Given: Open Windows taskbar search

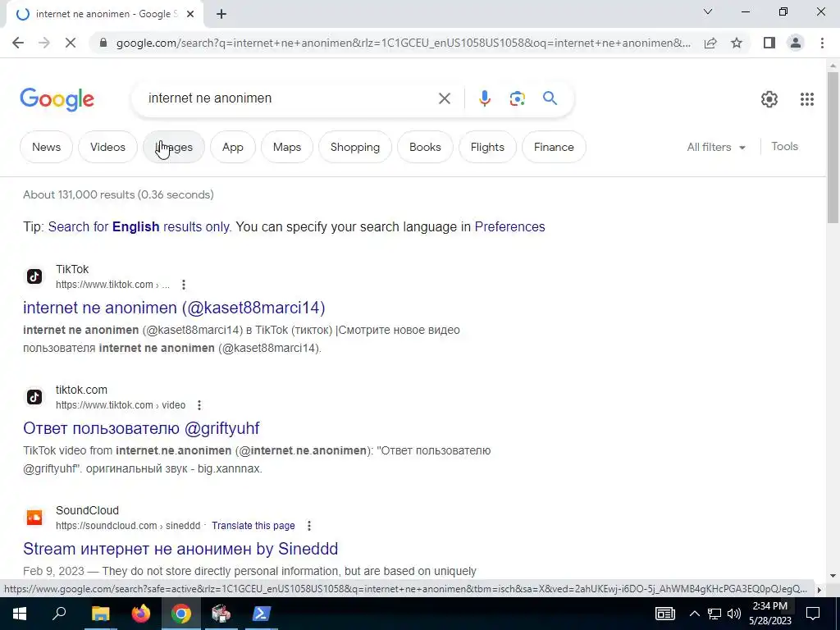Looking at the screenshot, I should 59,614.
